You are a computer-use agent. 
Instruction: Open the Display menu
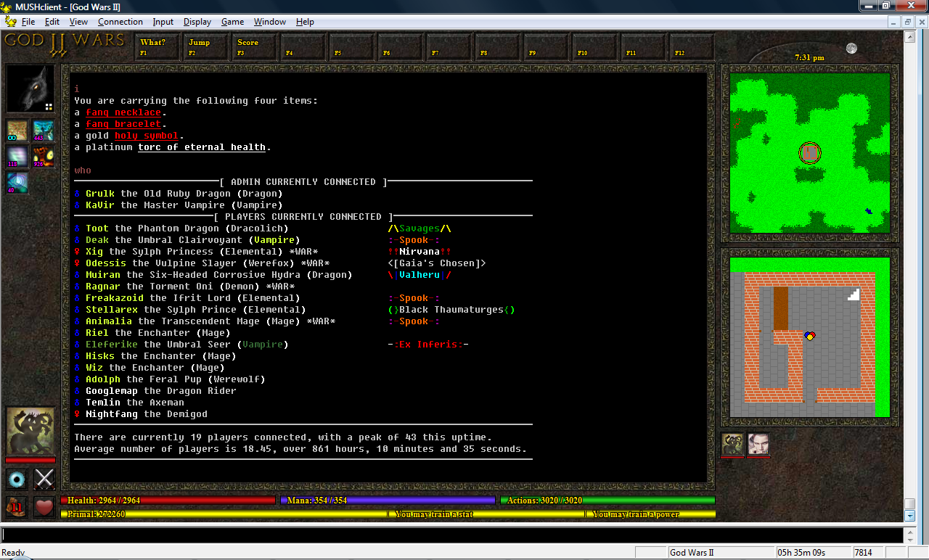pyautogui.click(x=197, y=22)
